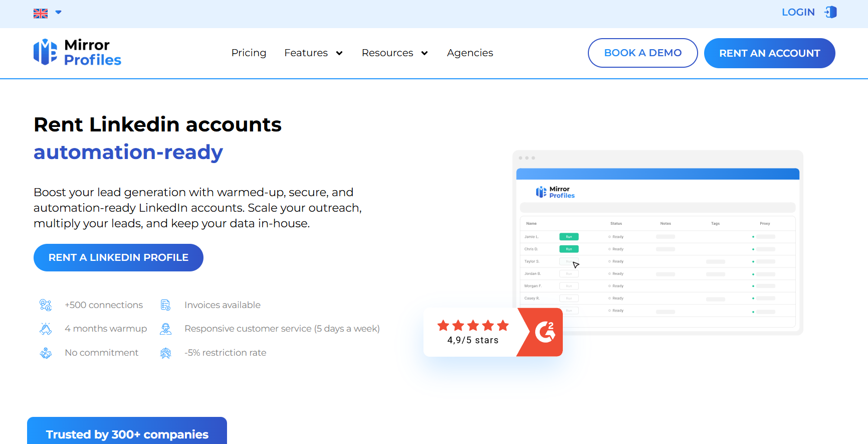
Task: Click the login door icon
Action: (x=831, y=12)
